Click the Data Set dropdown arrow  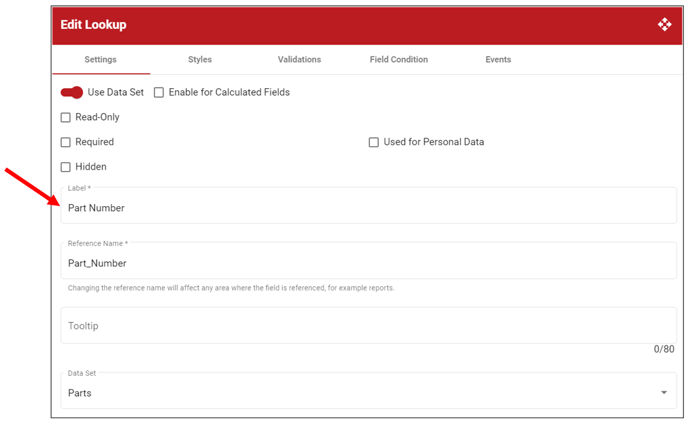664,392
